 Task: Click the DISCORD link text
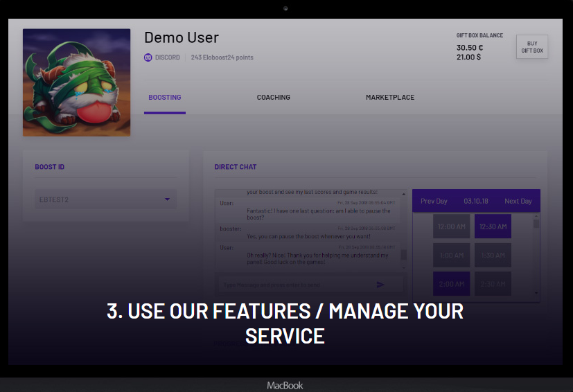[x=168, y=57]
